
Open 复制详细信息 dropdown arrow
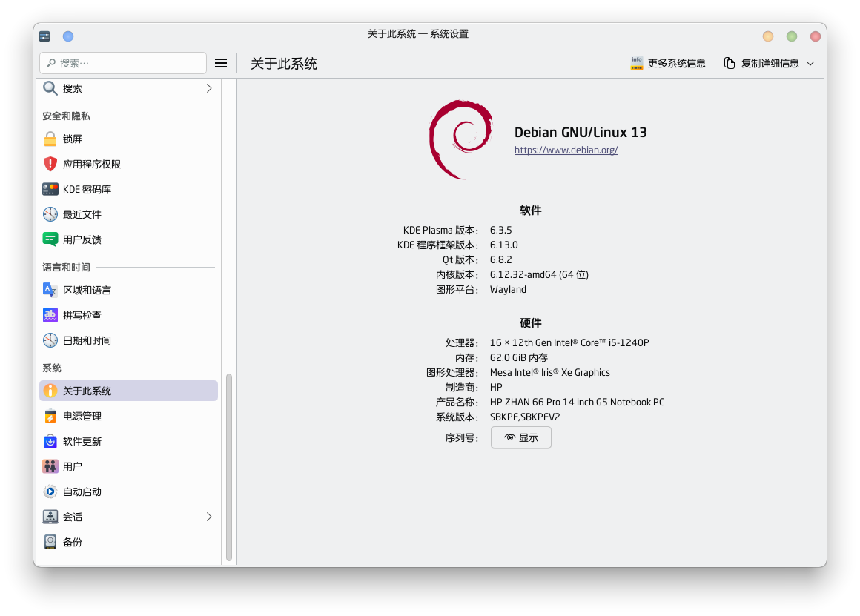810,64
